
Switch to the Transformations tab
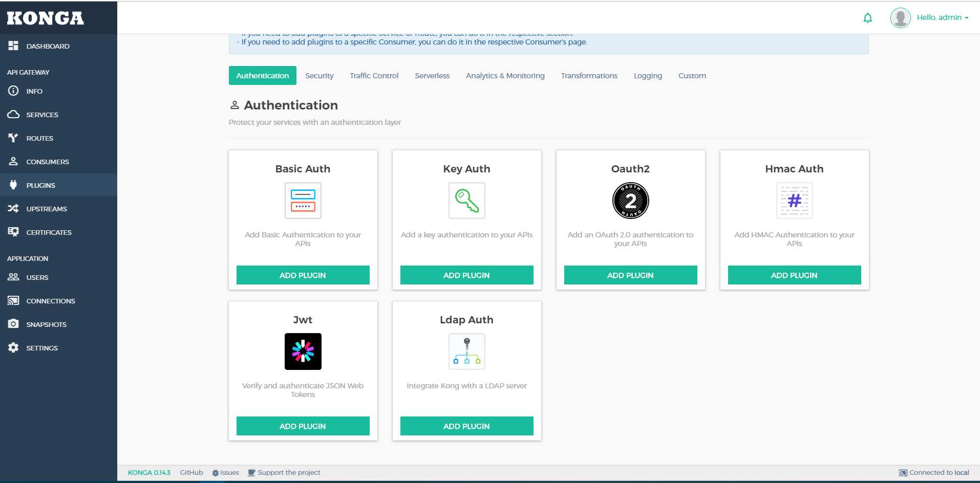589,75
